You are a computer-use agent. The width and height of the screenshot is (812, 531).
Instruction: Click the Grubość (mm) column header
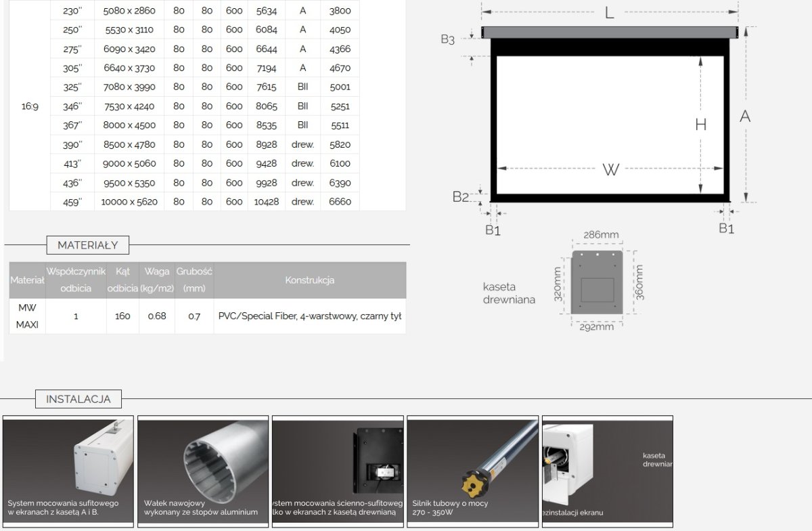pos(194,280)
